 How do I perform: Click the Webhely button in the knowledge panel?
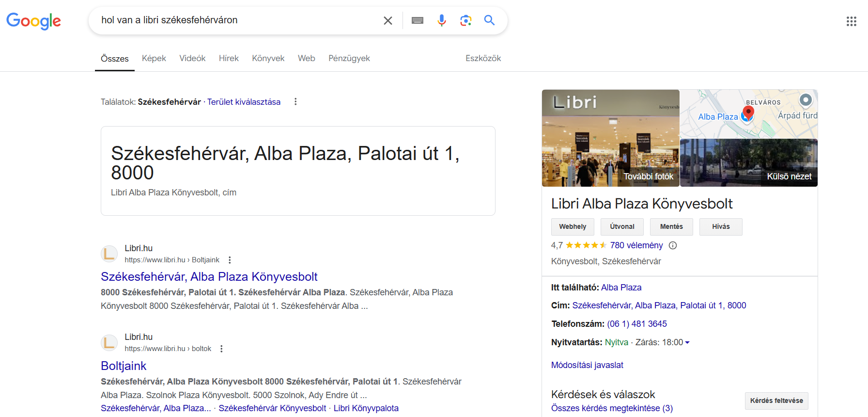(x=573, y=227)
